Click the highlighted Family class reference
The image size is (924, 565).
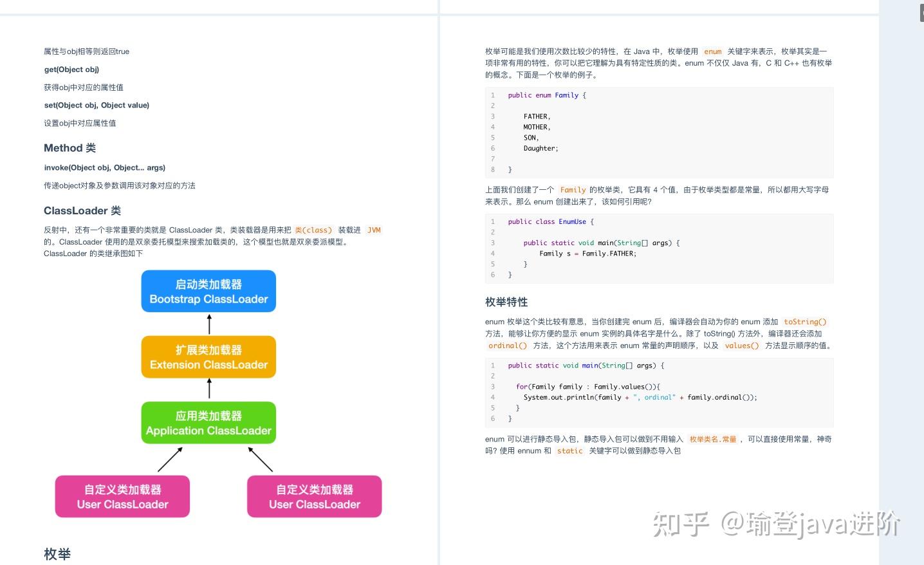[573, 190]
